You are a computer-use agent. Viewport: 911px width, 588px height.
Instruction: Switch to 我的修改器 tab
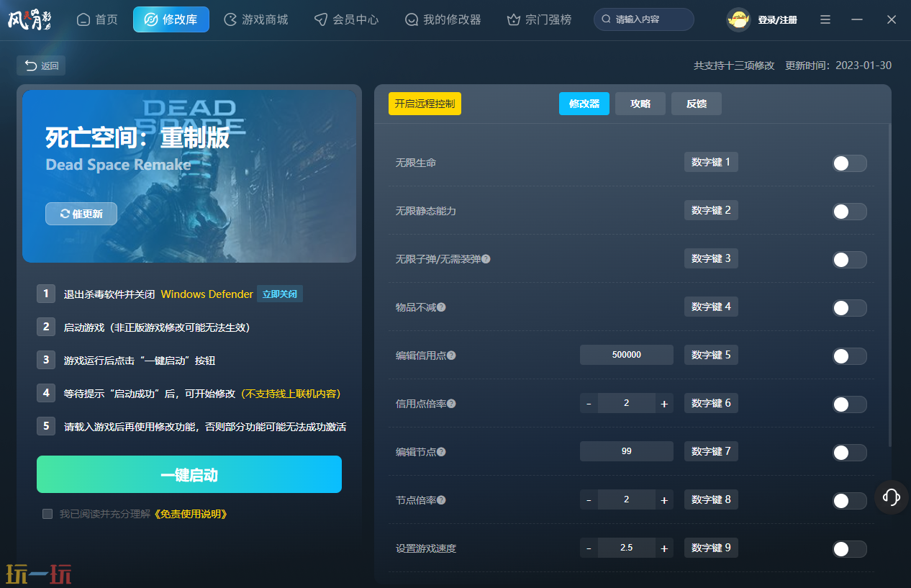coord(443,19)
